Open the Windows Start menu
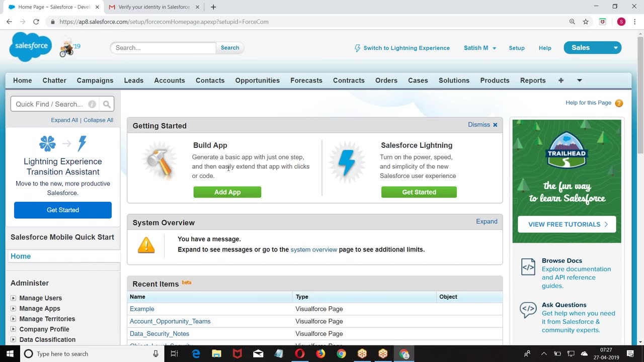This screenshot has width=644, height=362. tap(10, 353)
